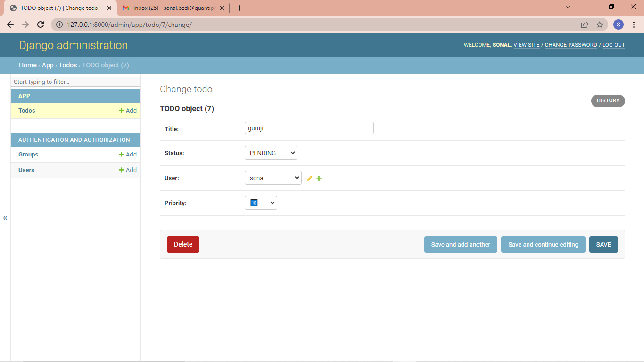Edit the selected user with the pencil icon
Screen dimensions: 644x362
[309, 178]
